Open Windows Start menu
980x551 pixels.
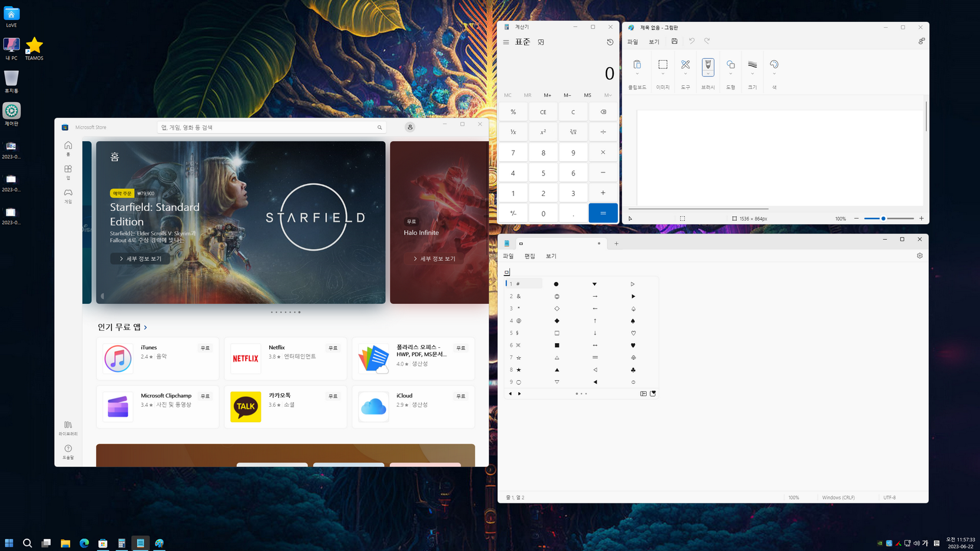9,543
